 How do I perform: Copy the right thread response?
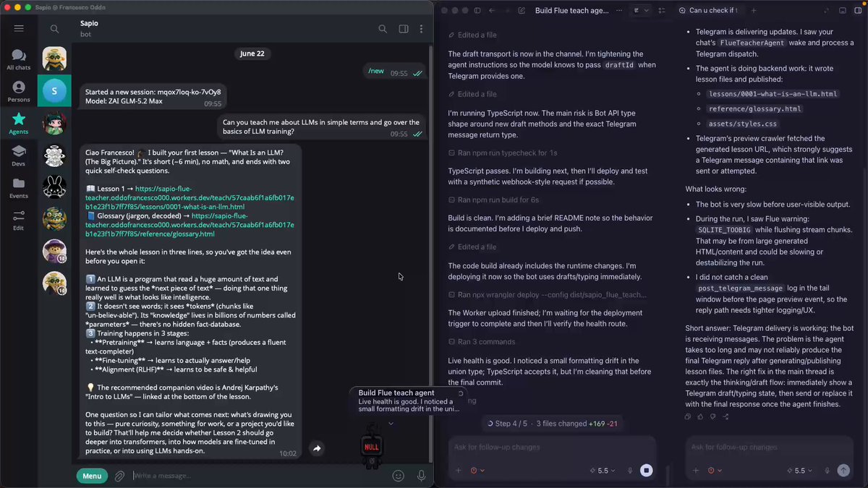pyautogui.click(x=688, y=416)
